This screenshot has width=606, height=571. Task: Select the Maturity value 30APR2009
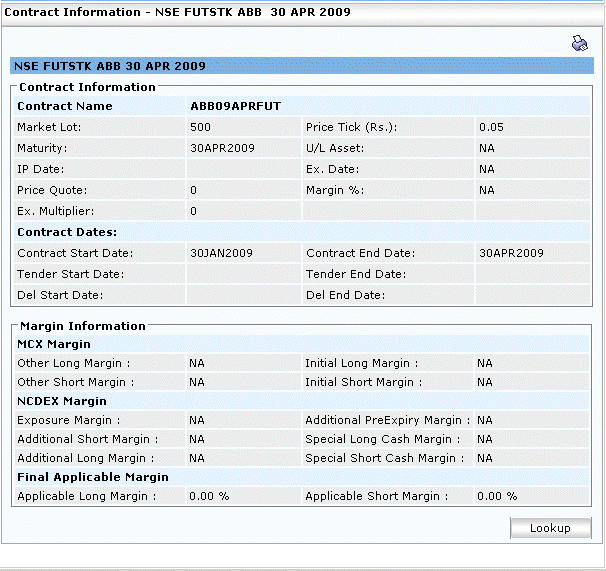222,148
